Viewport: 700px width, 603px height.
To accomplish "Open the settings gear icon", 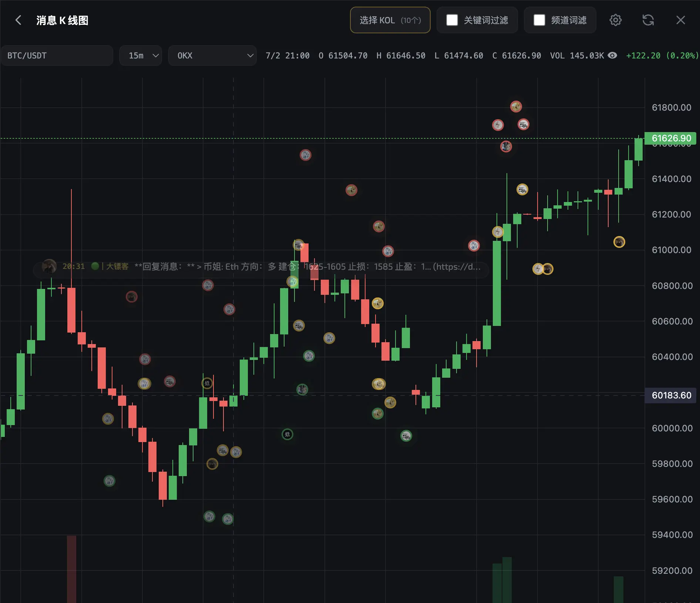I will [616, 20].
